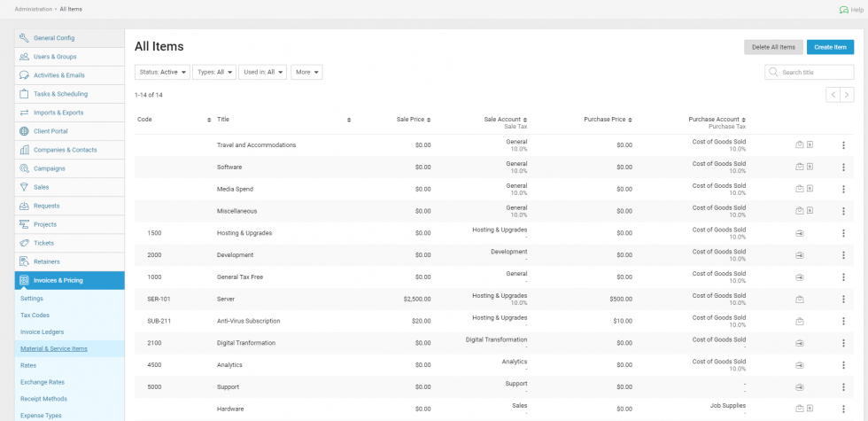Click the Tickets sidebar icon

click(x=24, y=243)
